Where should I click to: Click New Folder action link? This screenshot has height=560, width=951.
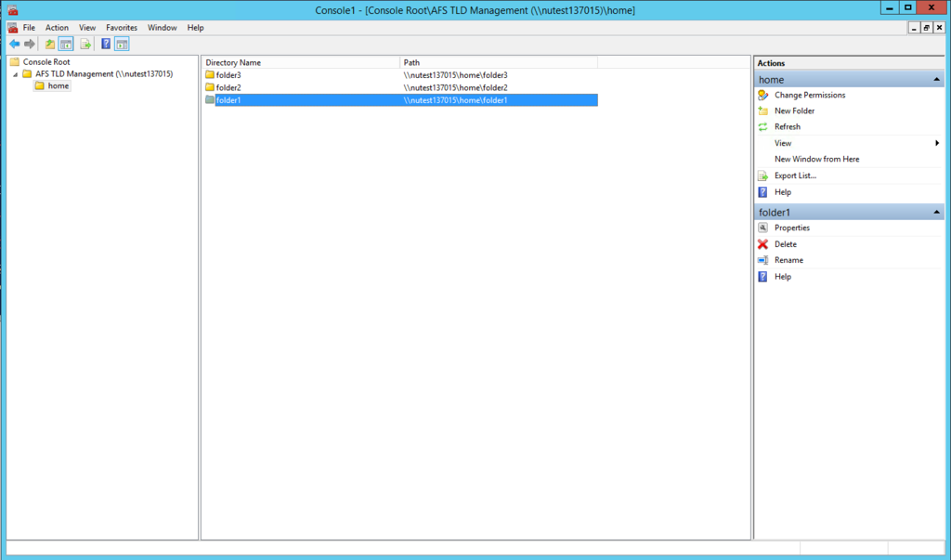(x=795, y=111)
